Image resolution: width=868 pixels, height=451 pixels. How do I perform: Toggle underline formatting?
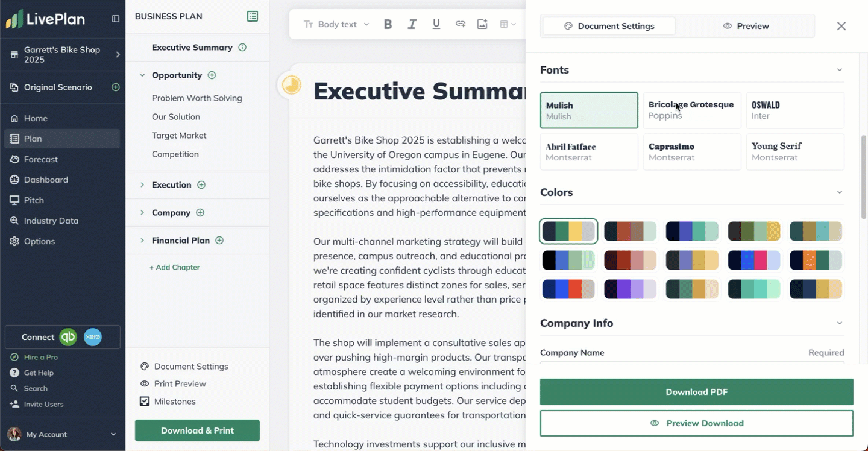coord(436,24)
